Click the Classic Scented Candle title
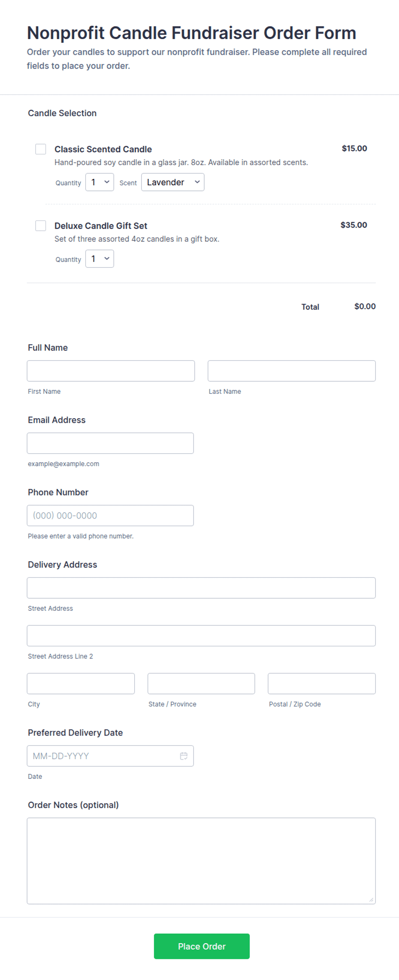The image size is (399, 980). coord(103,149)
